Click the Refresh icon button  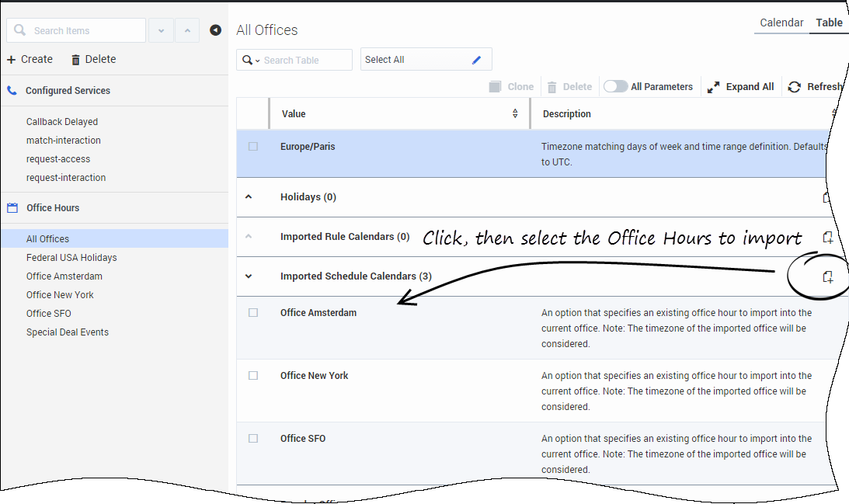[795, 87]
